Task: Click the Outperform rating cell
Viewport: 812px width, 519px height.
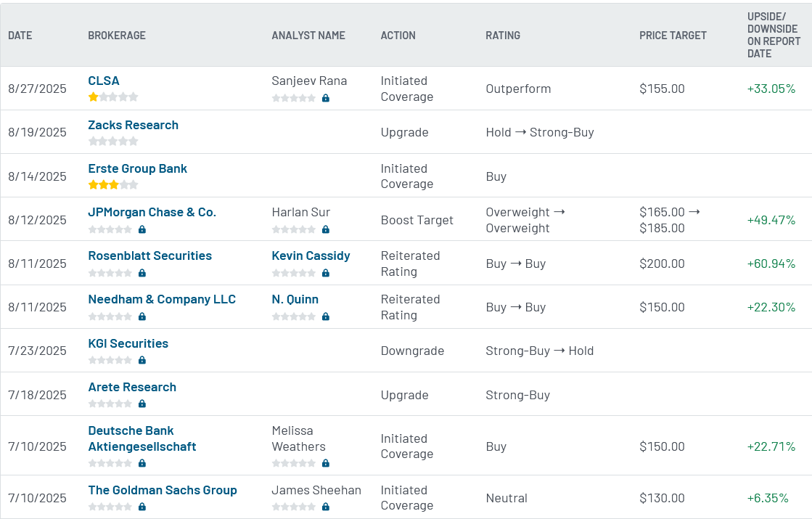Action: (x=518, y=89)
